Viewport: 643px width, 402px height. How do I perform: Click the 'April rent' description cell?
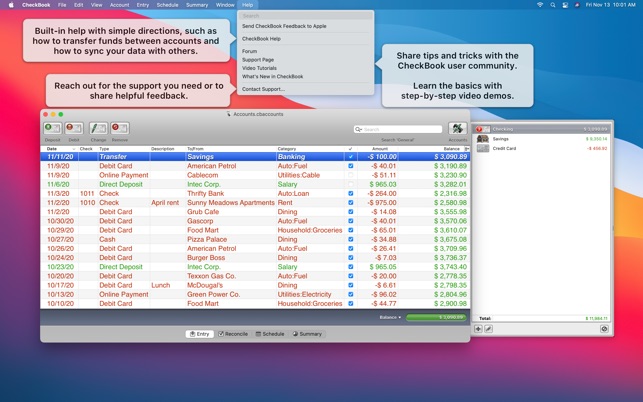165,203
